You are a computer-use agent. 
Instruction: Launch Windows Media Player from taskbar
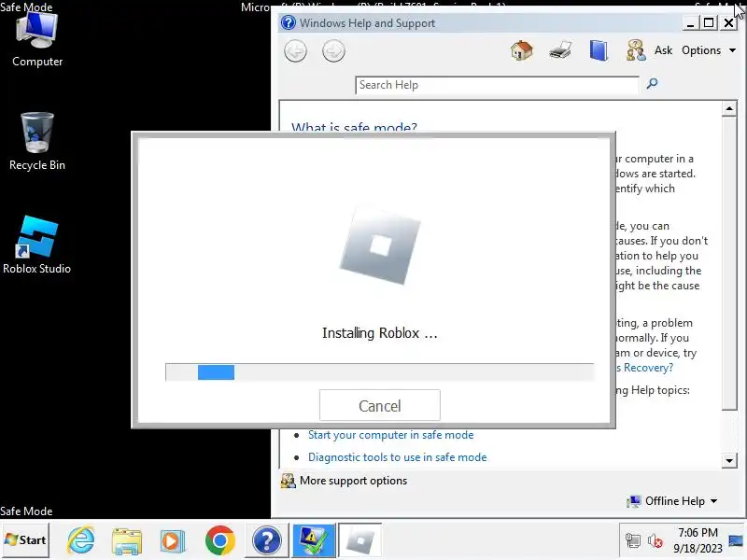click(x=173, y=540)
